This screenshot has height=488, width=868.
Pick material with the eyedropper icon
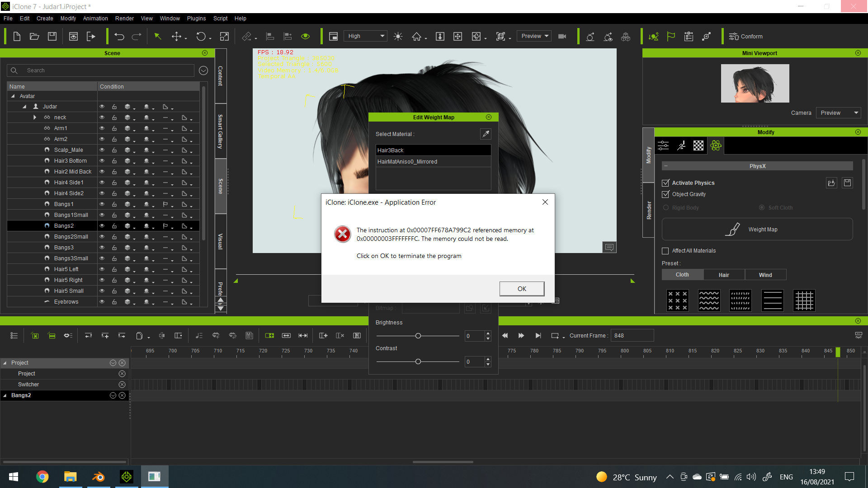[486, 134]
